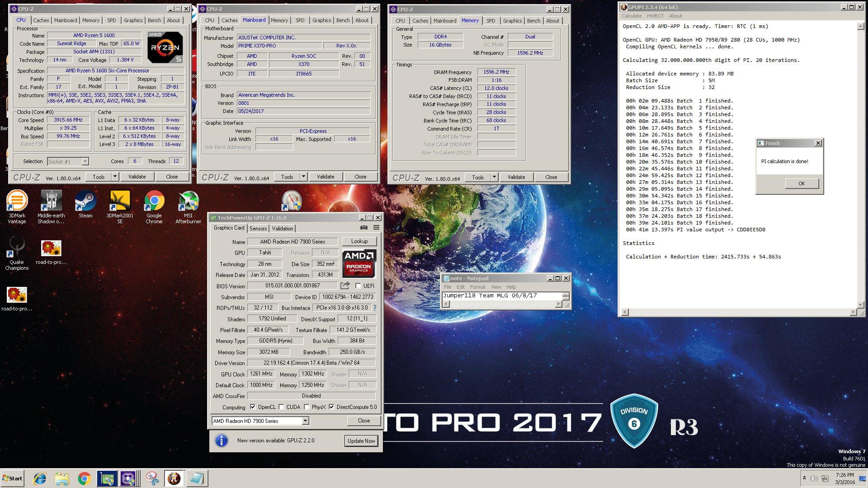Click in the Notepad text area
The height and width of the screenshot is (488, 868).
(x=501, y=296)
